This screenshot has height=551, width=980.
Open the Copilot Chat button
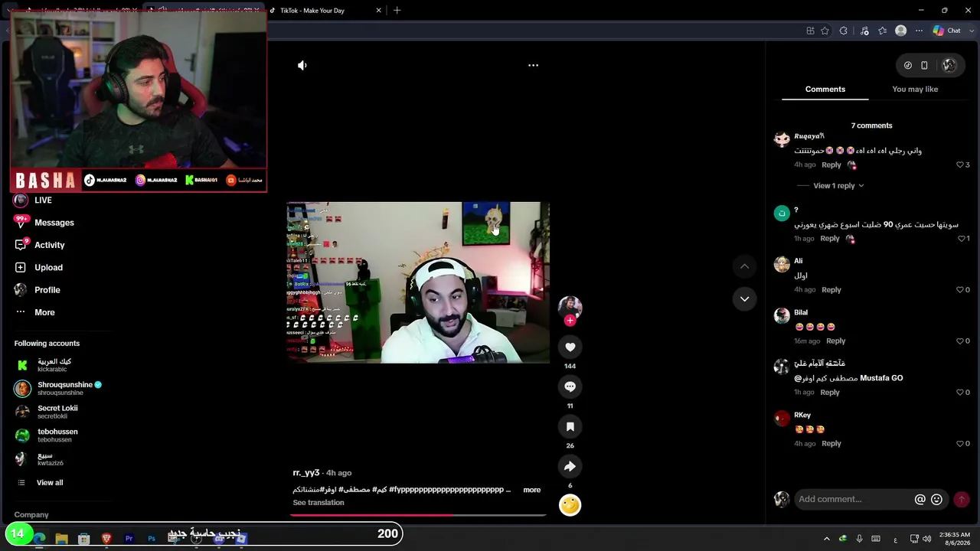pos(947,31)
